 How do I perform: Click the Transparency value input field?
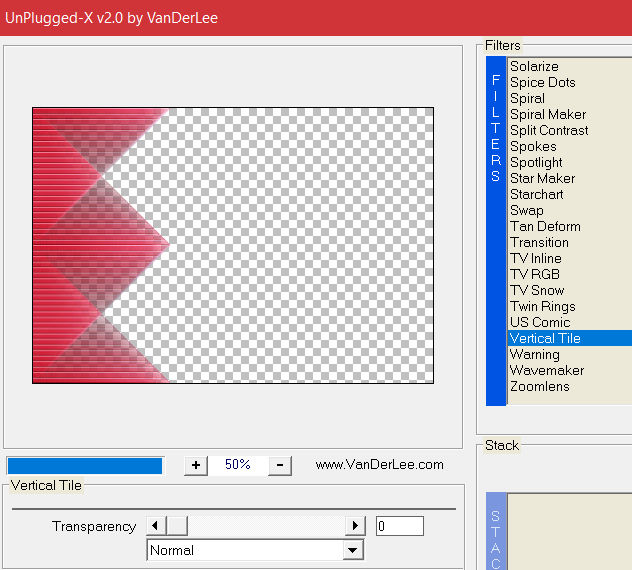tap(399, 526)
